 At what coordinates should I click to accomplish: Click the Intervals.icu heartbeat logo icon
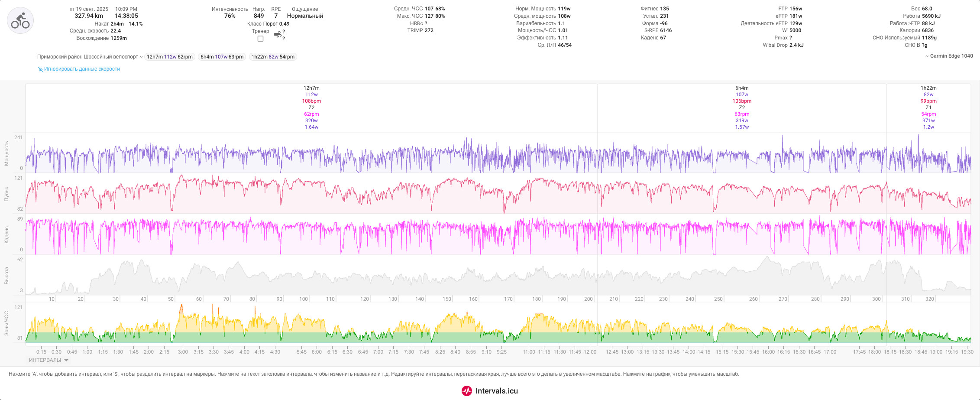pyautogui.click(x=467, y=391)
